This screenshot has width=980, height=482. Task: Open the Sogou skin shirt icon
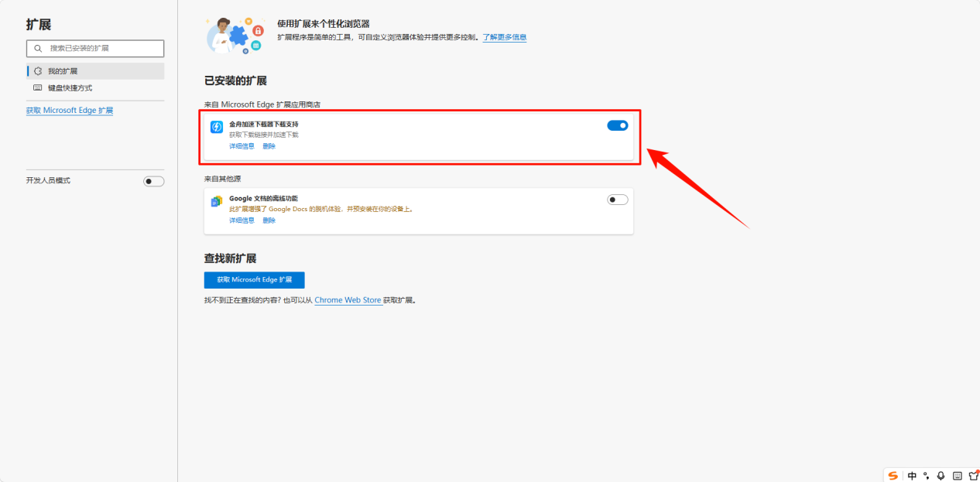coord(973,475)
